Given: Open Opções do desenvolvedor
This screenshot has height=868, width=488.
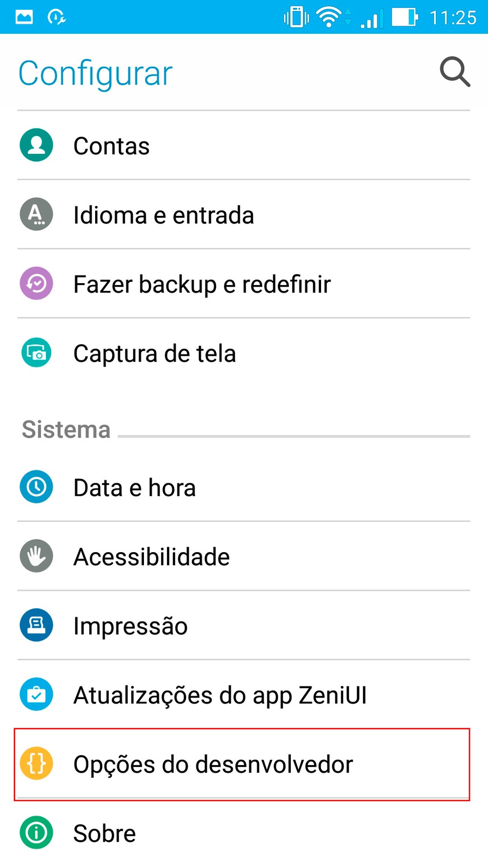Looking at the screenshot, I should tap(213, 765).
